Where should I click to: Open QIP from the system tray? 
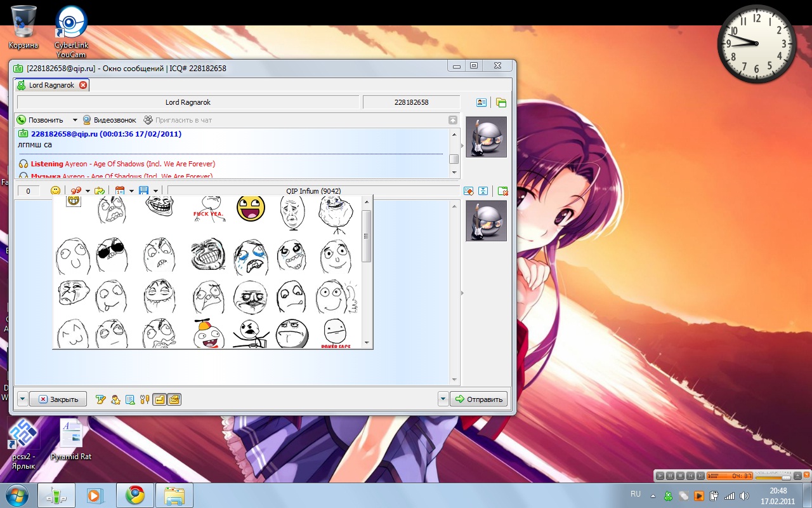pos(668,496)
